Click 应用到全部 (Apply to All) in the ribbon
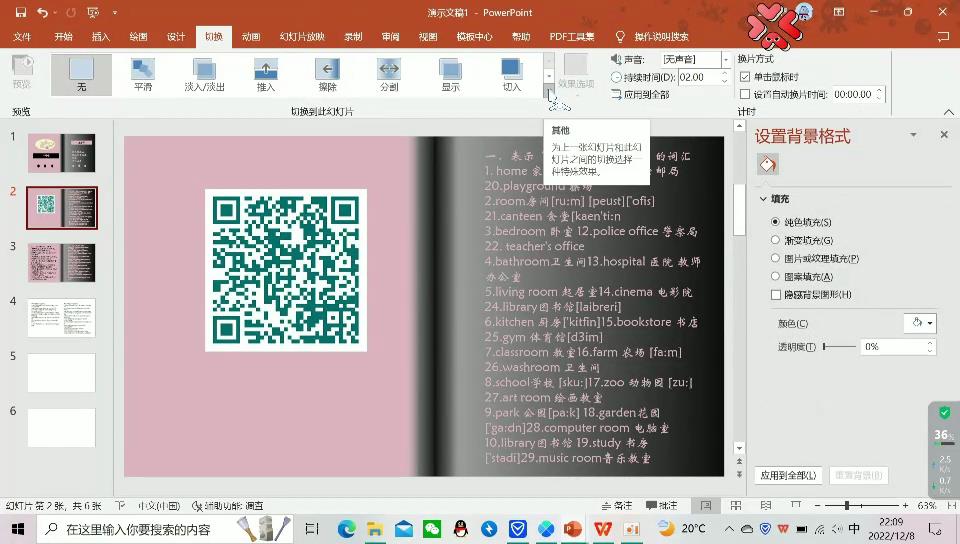960x544 pixels. tap(640, 94)
